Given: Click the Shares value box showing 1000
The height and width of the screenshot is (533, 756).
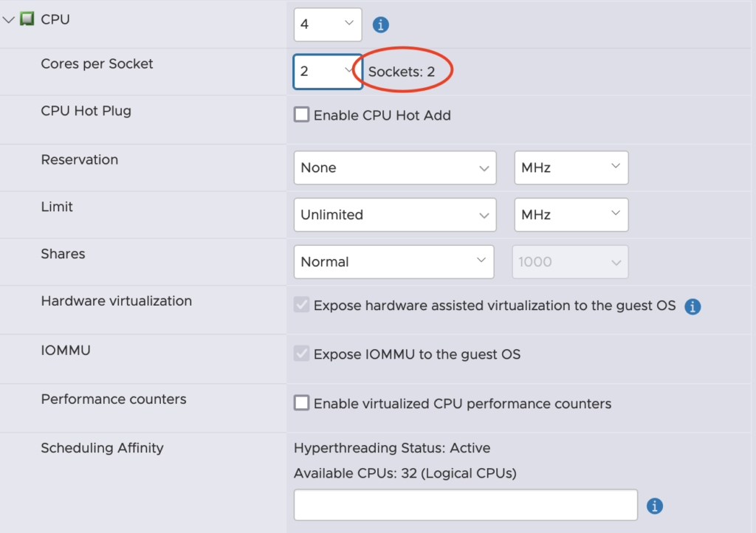Looking at the screenshot, I should [570, 262].
